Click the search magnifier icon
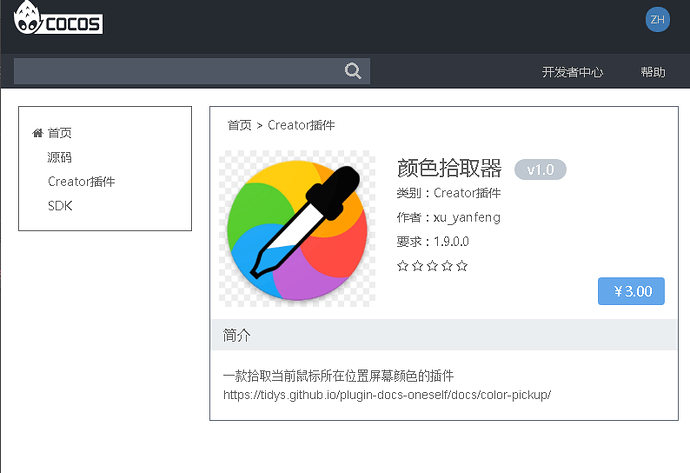690x473 pixels. [x=352, y=71]
